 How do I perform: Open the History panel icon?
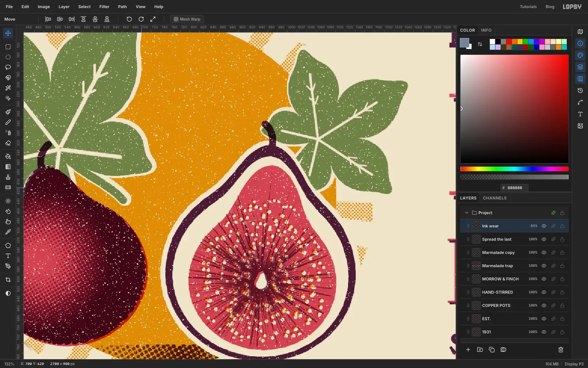580,91
